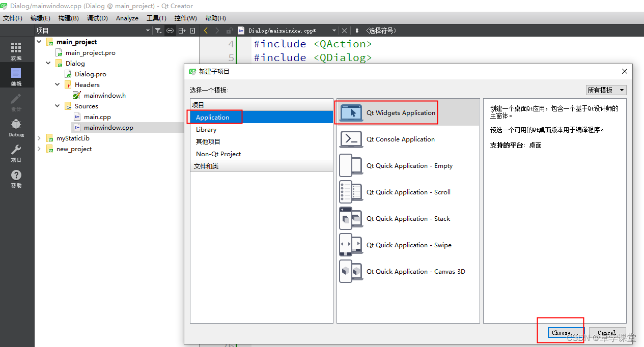Open the 构建(B) menu
Image resolution: width=644 pixels, height=347 pixels.
68,18
